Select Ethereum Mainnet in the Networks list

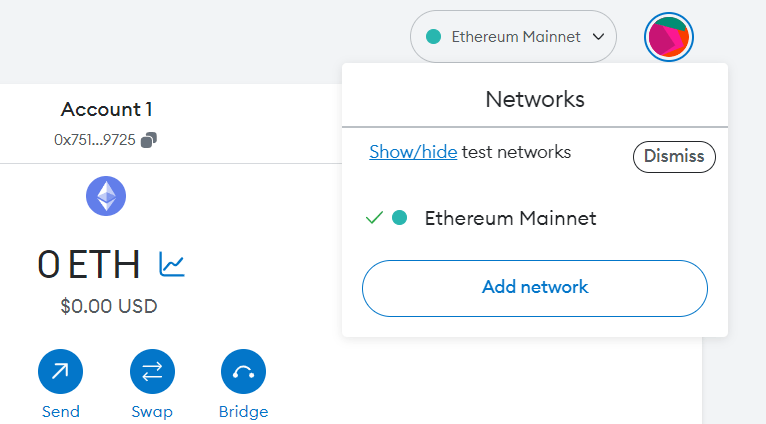coord(510,218)
